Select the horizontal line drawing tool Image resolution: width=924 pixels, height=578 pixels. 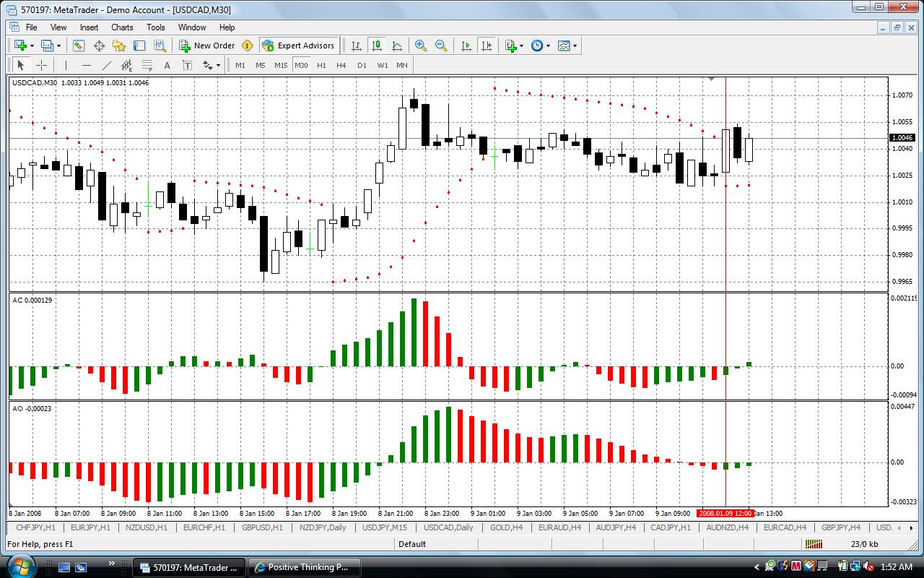click(86, 65)
